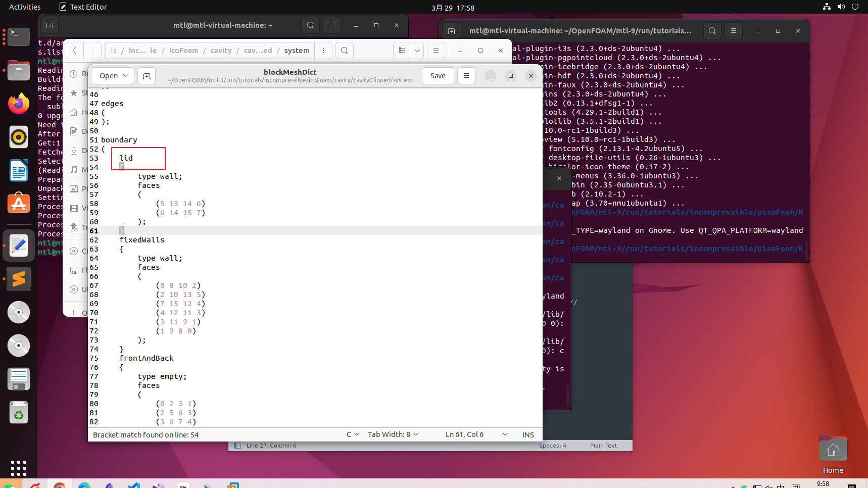Click 'type empty;' on line 77
The width and height of the screenshot is (868, 488).
click(162, 376)
